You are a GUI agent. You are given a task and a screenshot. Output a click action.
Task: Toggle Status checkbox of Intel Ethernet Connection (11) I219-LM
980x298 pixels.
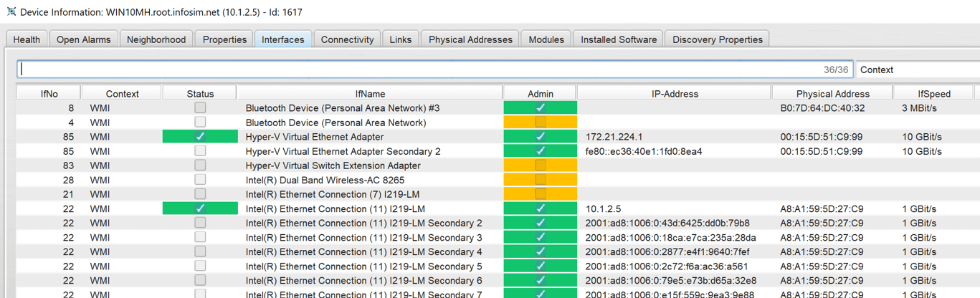[x=200, y=208]
